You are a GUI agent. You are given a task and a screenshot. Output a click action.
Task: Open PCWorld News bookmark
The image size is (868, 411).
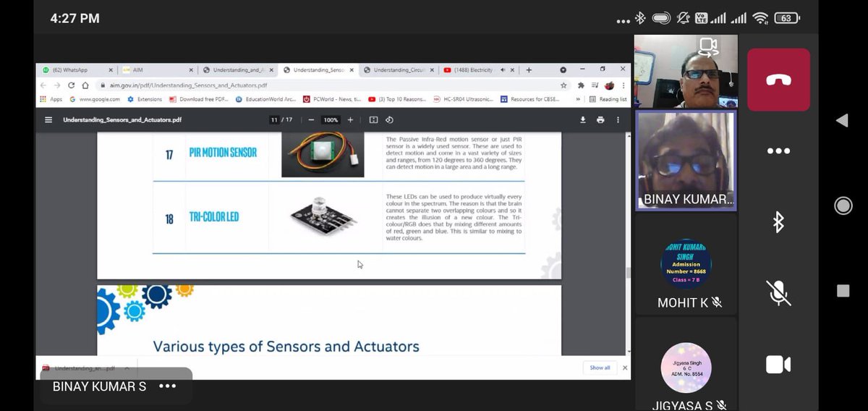[x=332, y=99]
